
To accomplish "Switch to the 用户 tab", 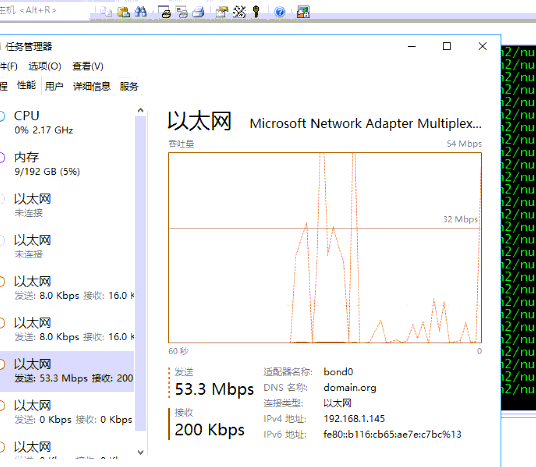I will coord(54,86).
